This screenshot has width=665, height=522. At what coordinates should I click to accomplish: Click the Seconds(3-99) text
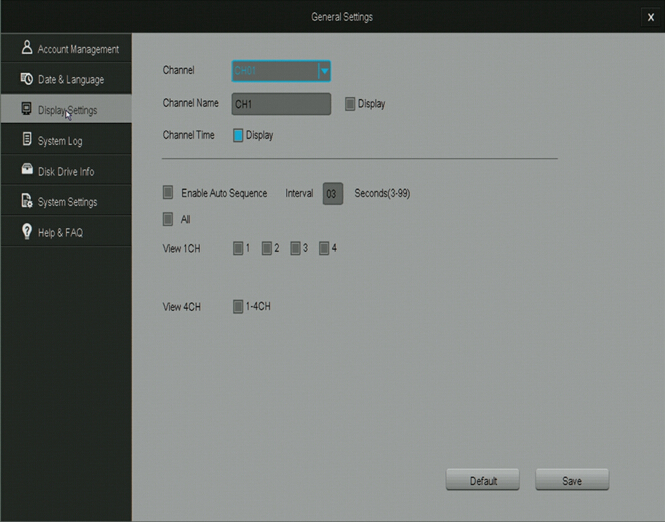(382, 193)
